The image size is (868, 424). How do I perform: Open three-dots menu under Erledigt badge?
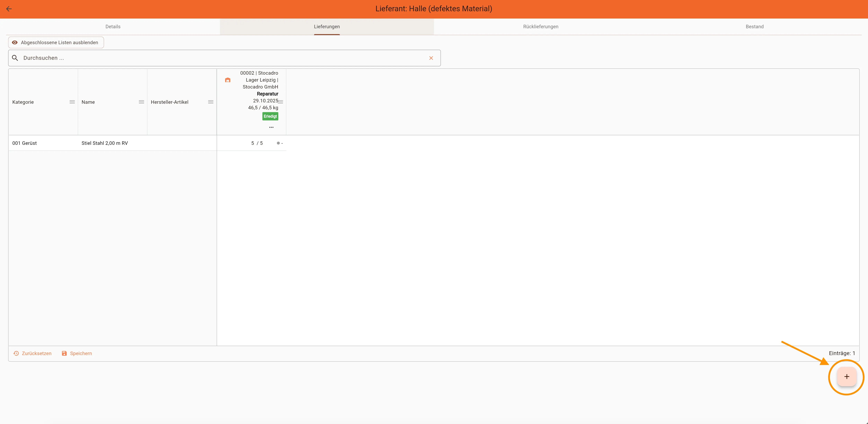pos(271,127)
